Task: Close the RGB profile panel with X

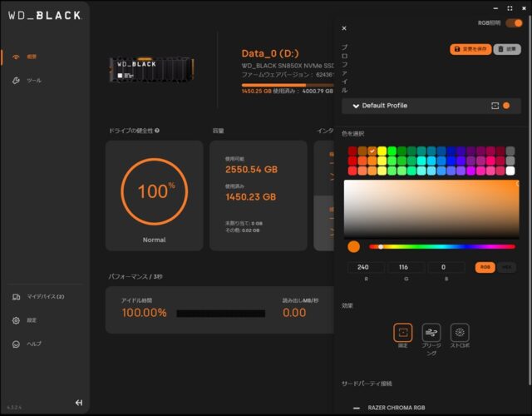Action: [344, 28]
